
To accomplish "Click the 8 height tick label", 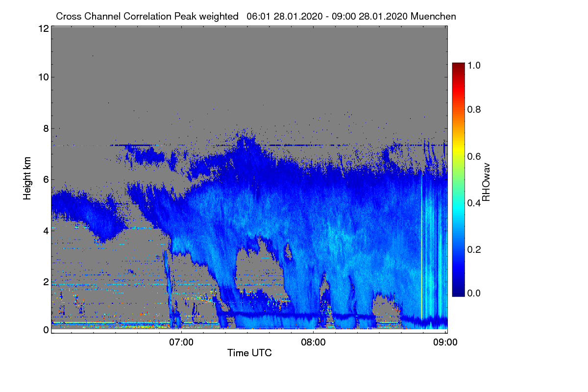I will pos(46,128).
